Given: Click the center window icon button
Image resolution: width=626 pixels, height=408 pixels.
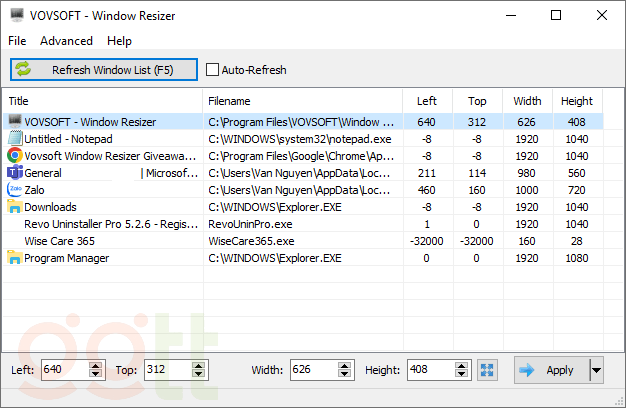Looking at the screenshot, I should 487,370.
